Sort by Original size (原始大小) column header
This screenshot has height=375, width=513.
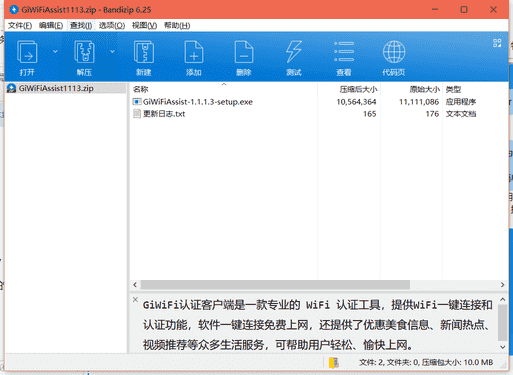(424, 89)
